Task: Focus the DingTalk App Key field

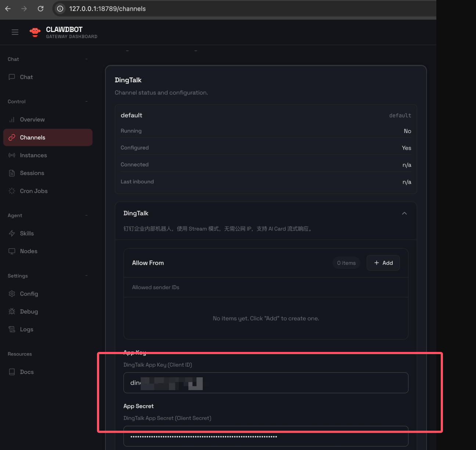Action: (x=266, y=383)
